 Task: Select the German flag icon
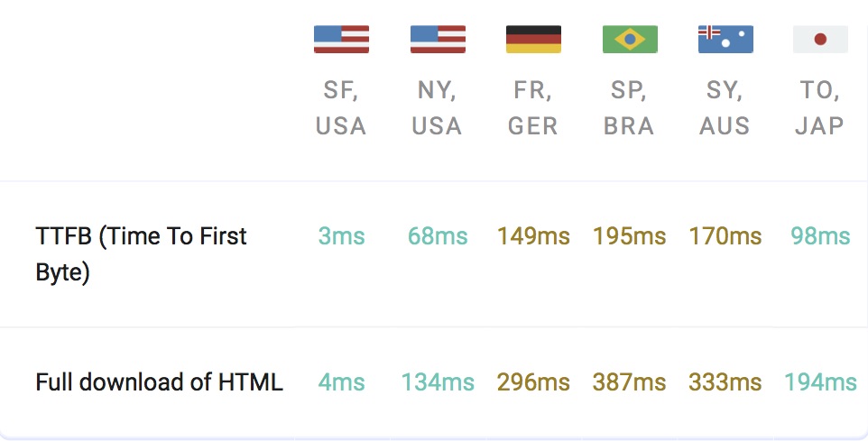click(533, 40)
